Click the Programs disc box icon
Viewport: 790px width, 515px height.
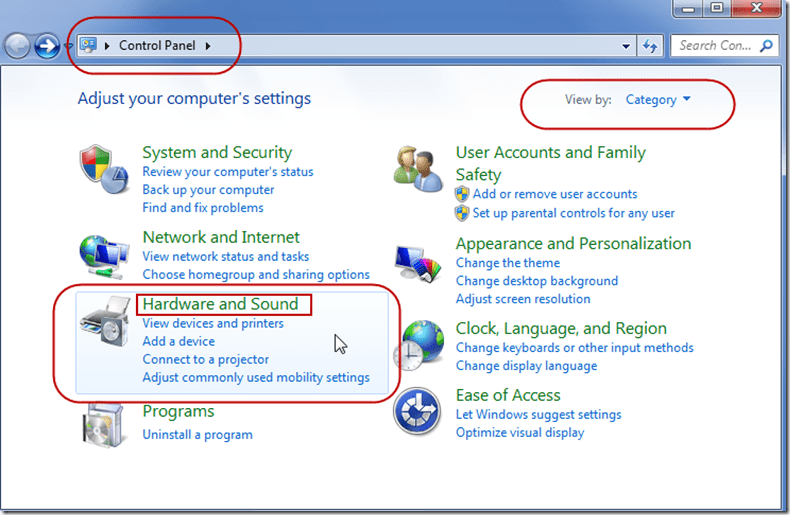pos(103,426)
